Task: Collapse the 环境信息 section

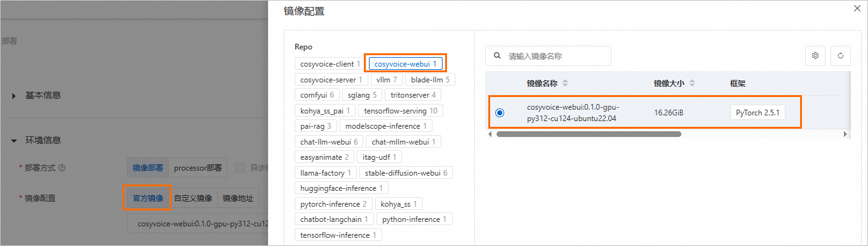Action: point(14,140)
